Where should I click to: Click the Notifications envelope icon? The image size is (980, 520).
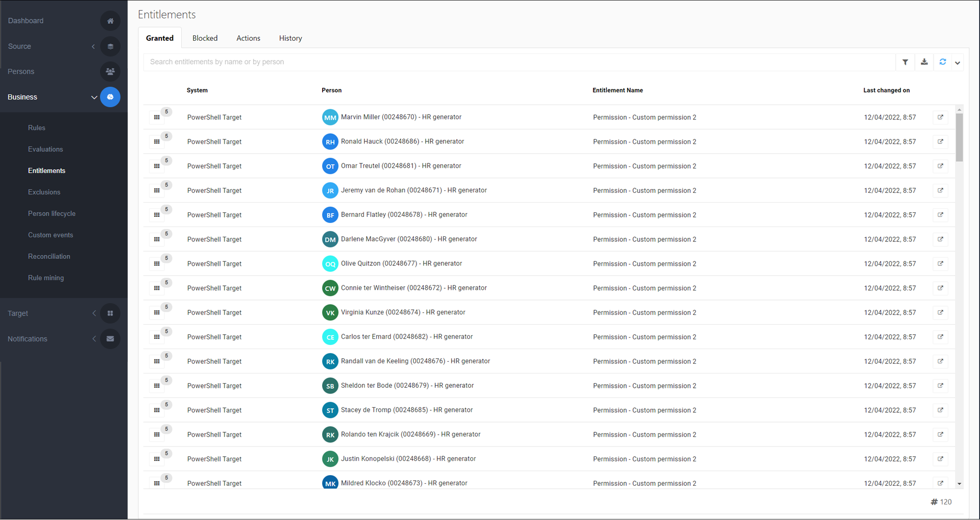click(x=110, y=339)
